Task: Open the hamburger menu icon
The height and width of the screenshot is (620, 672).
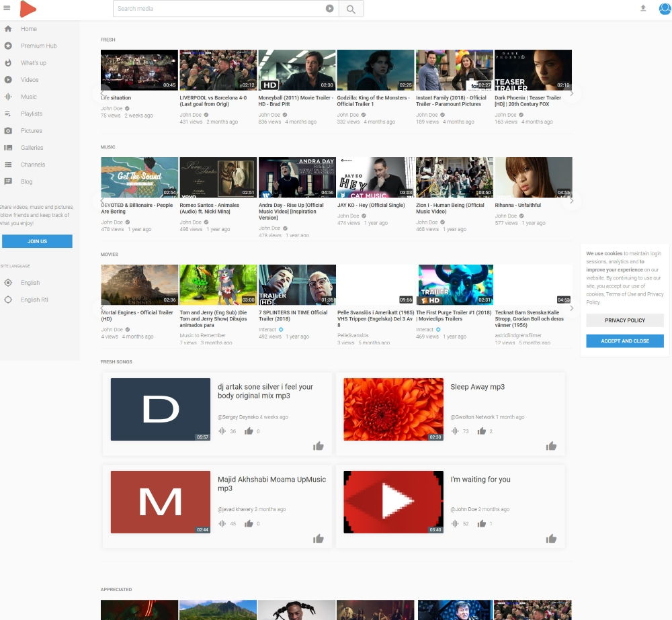Action: 7,8
